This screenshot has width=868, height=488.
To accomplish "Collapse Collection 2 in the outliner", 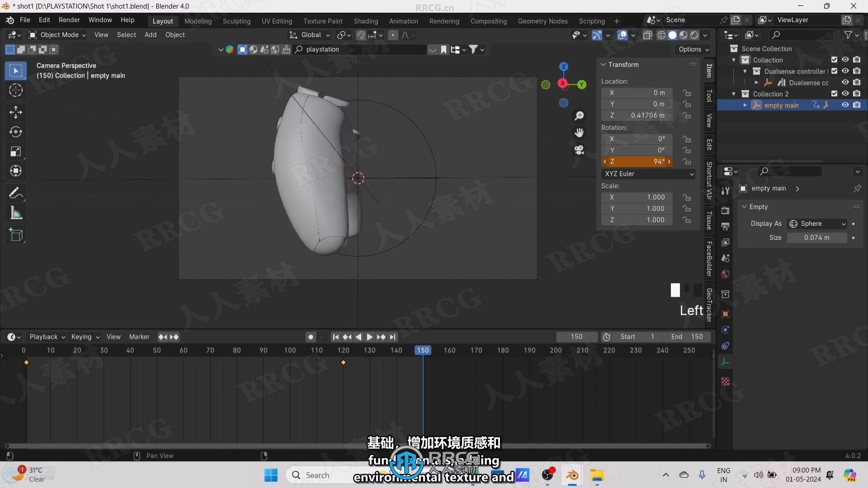I will [x=734, y=94].
